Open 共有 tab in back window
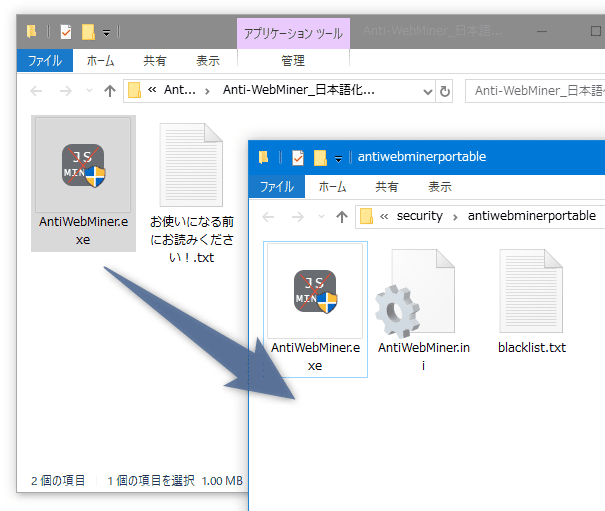 pos(155,61)
